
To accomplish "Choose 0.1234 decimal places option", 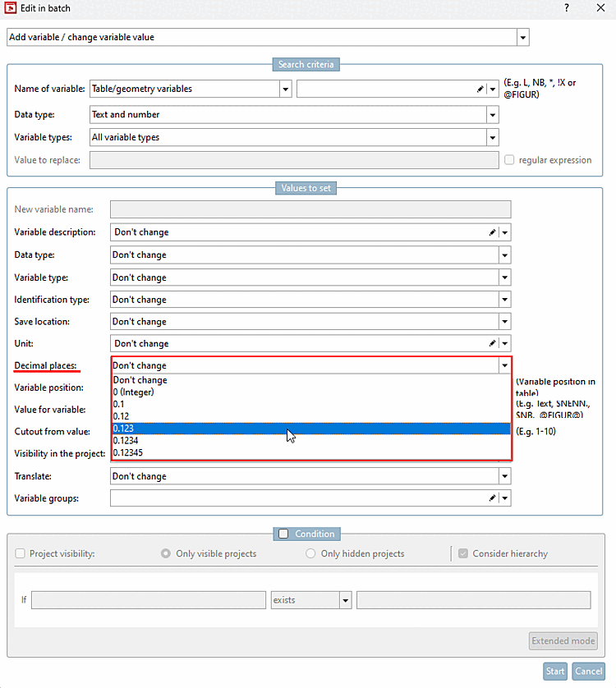I will pos(311,441).
